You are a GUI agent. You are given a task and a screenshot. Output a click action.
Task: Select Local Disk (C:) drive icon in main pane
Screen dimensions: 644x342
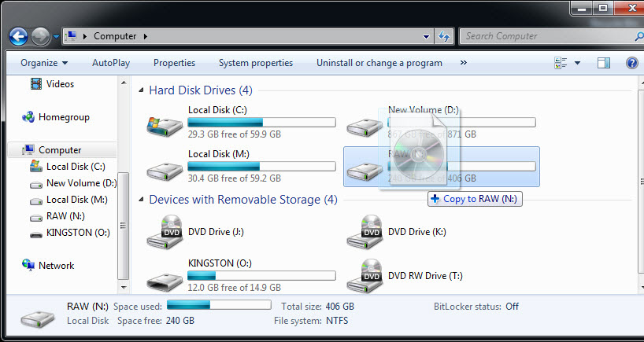tap(165, 127)
